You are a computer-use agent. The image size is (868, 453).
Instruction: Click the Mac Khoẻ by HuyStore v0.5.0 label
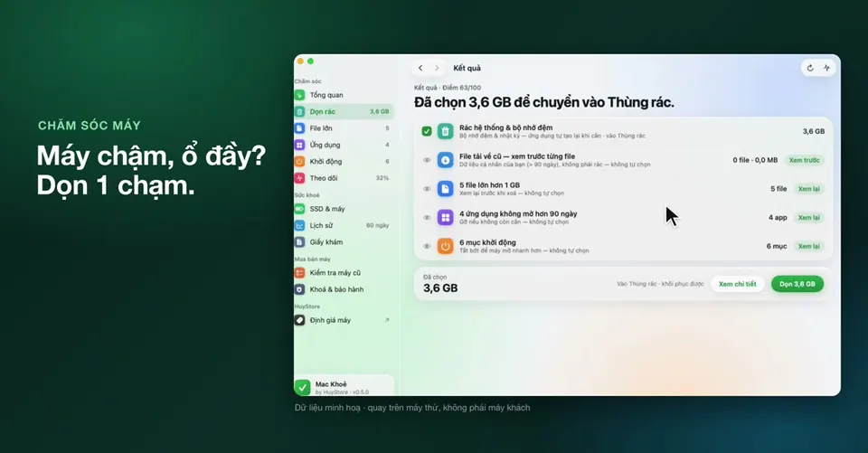tap(342, 388)
